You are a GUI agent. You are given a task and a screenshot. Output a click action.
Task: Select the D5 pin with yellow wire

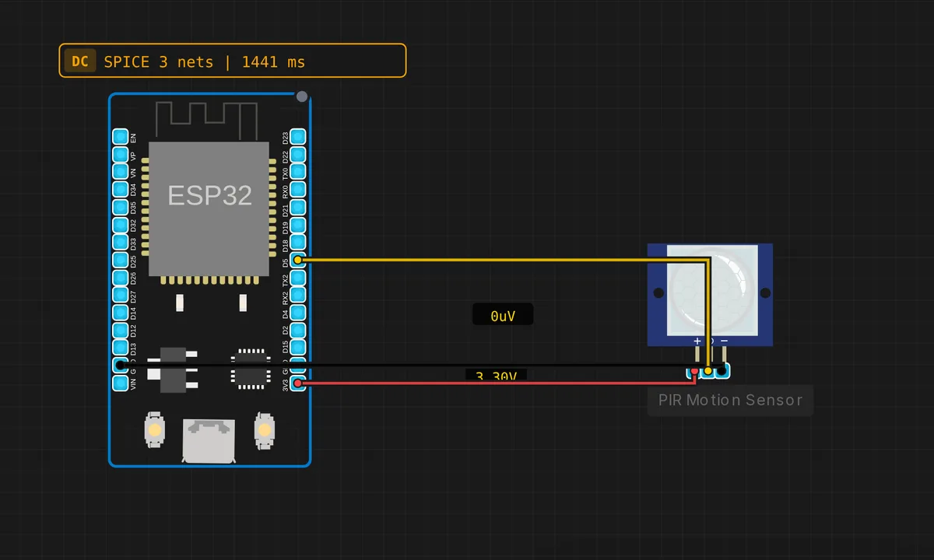297,260
